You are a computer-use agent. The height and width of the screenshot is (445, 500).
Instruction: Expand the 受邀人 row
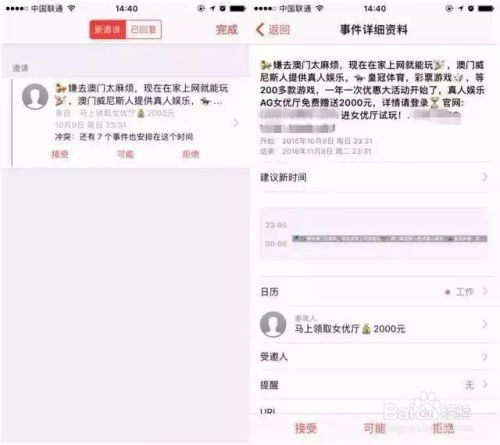click(375, 357)
